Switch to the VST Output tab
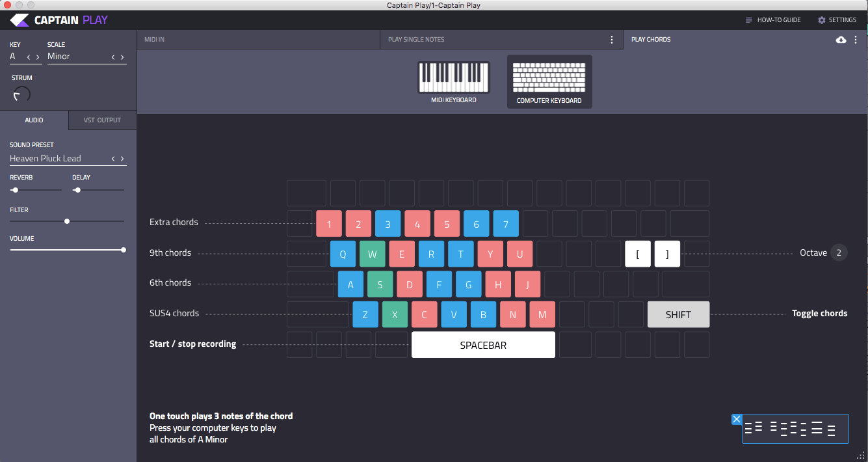 (102, 120)
